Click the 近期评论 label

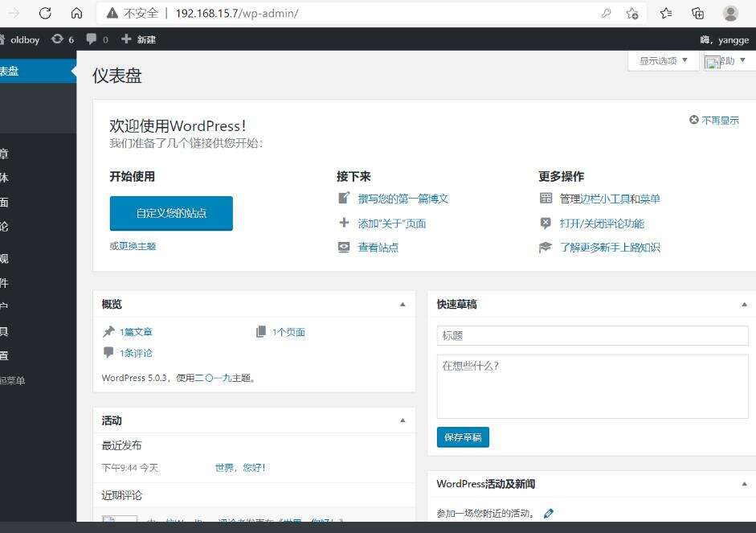(122, 495)
